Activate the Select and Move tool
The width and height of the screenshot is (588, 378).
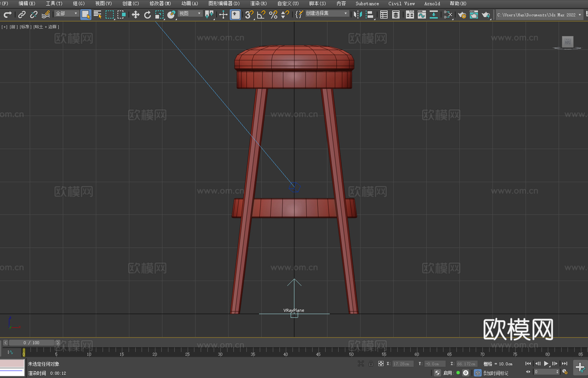(136, 14)
